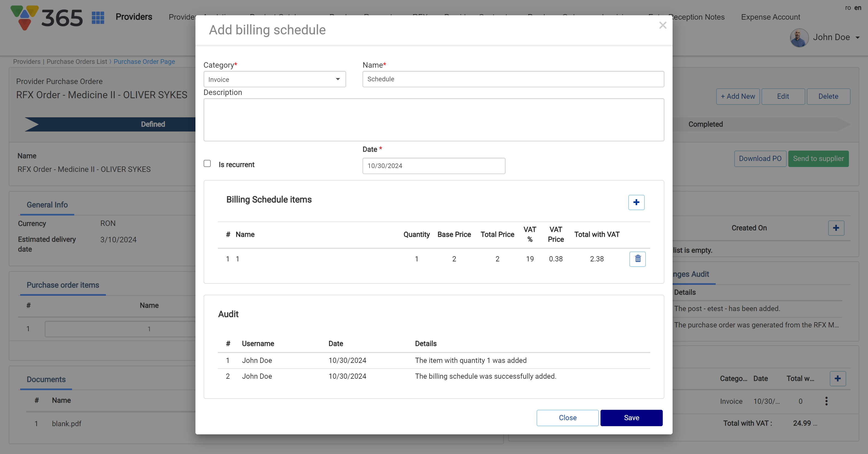
Task: Click plus icon in billing schedules list header
Action: [x=838, y=378]
